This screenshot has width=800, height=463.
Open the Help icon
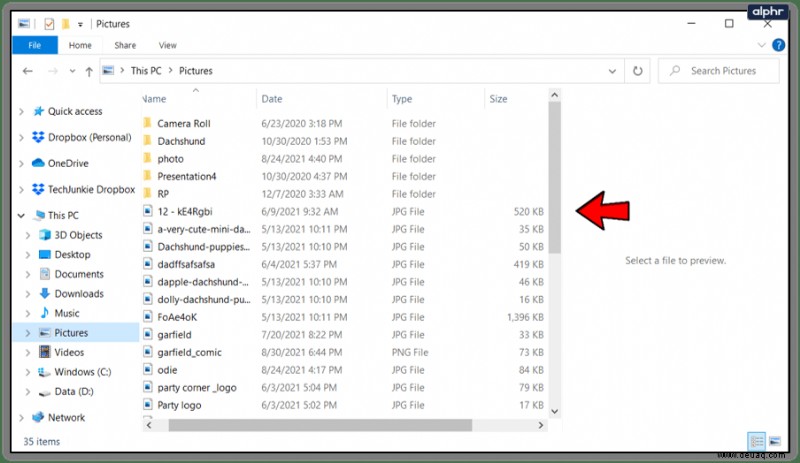(778, 45)
